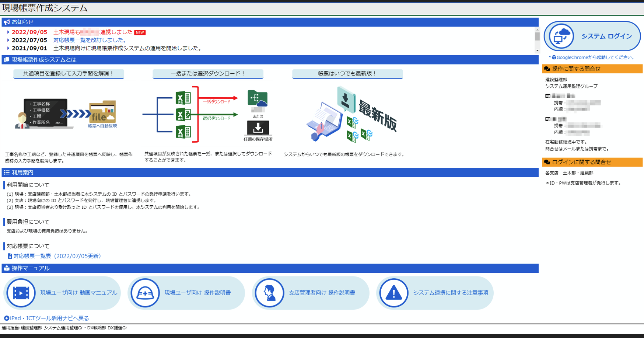644x338 pixels.
Task: Click the 任意の保存場所 download icon
Action: pyautogui.click(x=258, y=128)
